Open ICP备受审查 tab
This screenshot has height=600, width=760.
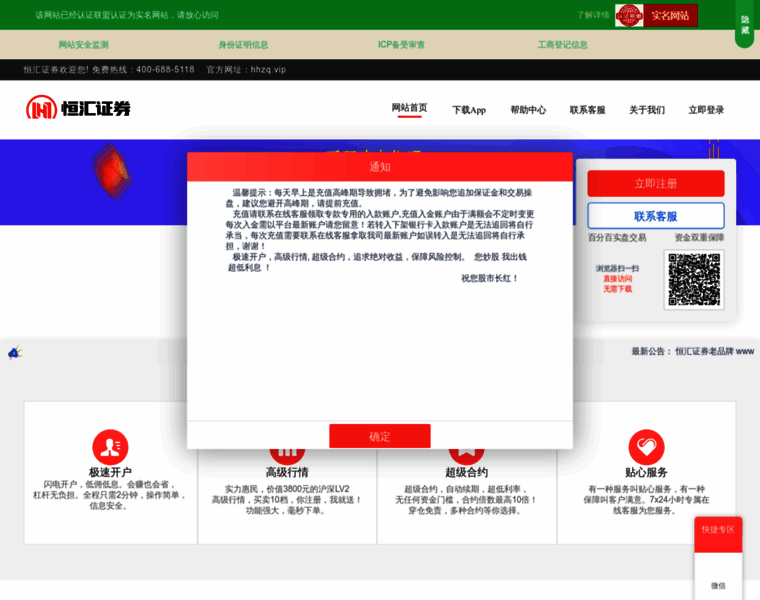(x=401, y=45)
